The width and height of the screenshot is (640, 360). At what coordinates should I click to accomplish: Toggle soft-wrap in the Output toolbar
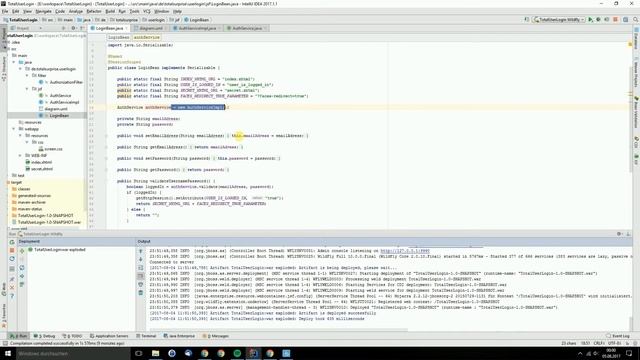(x=141, y=268)
